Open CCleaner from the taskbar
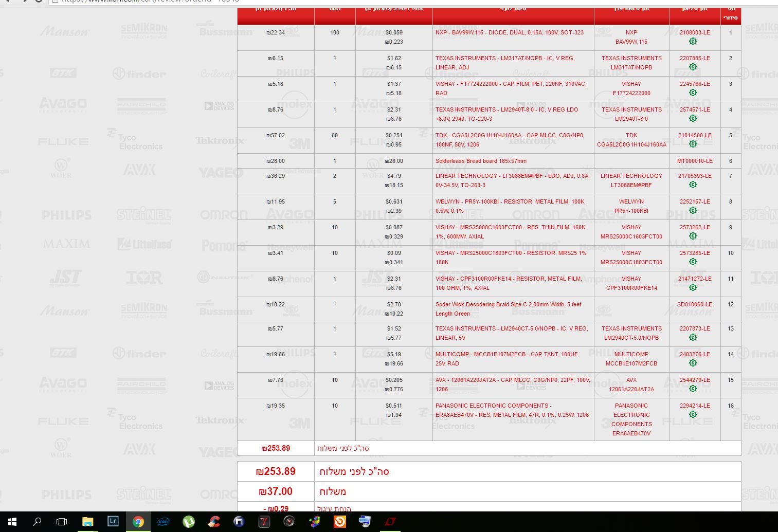 point(213,522)
